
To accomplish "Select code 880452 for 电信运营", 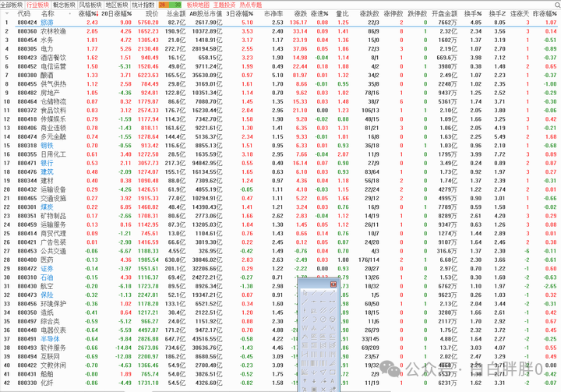I will coord(27,66).
